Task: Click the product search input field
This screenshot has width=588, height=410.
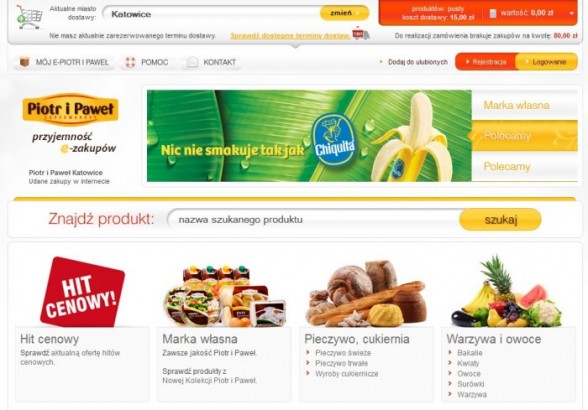Action: pyautogui.click(x=314, y=219)
